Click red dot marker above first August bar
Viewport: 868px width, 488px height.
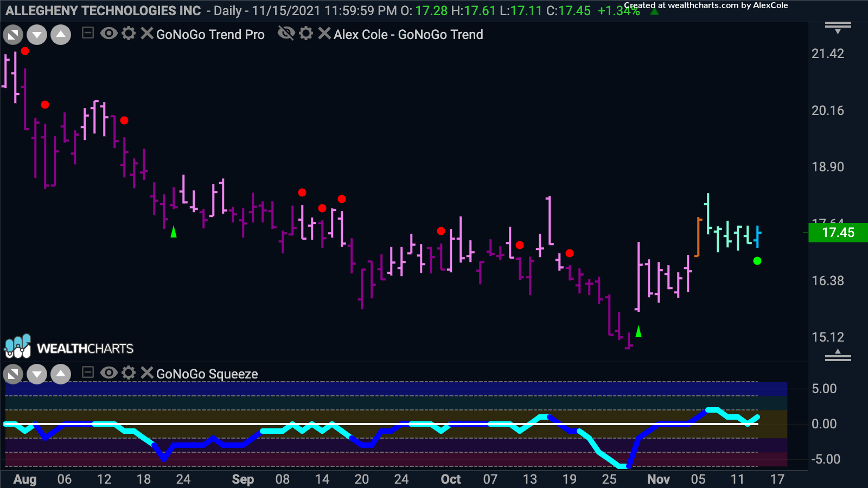[x=25, y=51]
